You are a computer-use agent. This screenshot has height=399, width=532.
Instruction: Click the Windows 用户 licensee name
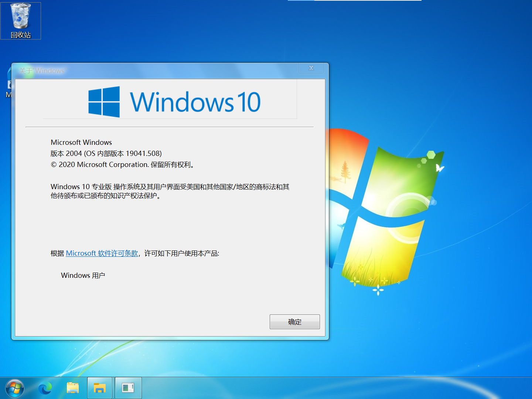[x=83, y=276]
